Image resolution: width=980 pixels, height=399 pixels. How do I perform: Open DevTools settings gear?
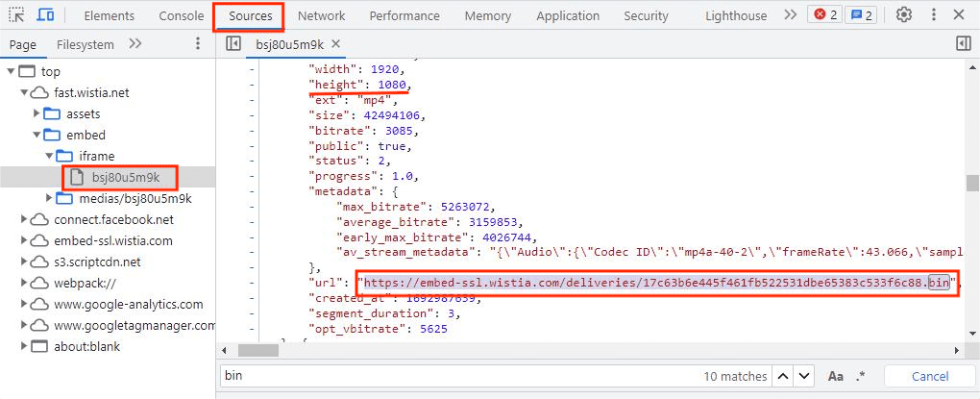[903, 15]
